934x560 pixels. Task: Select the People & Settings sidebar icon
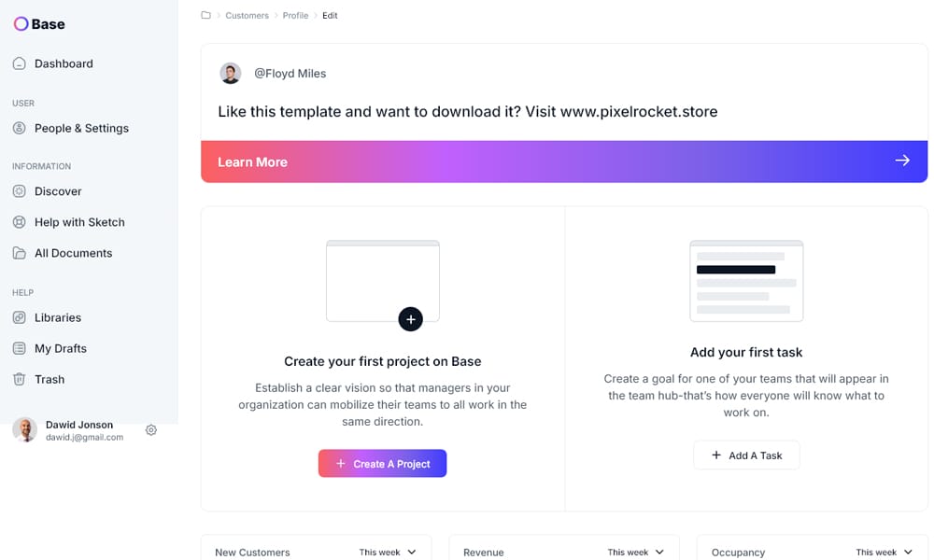pos(21,128)
